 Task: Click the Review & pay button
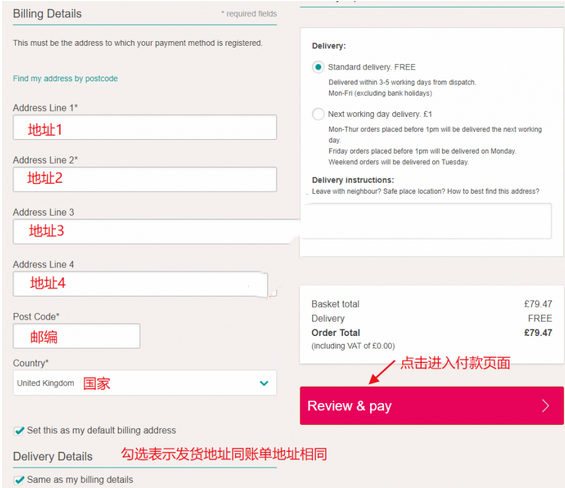(x=432, y=406)
